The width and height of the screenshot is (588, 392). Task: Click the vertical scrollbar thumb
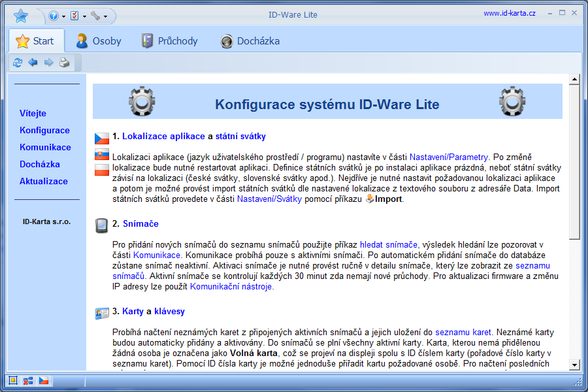(574, 162)
